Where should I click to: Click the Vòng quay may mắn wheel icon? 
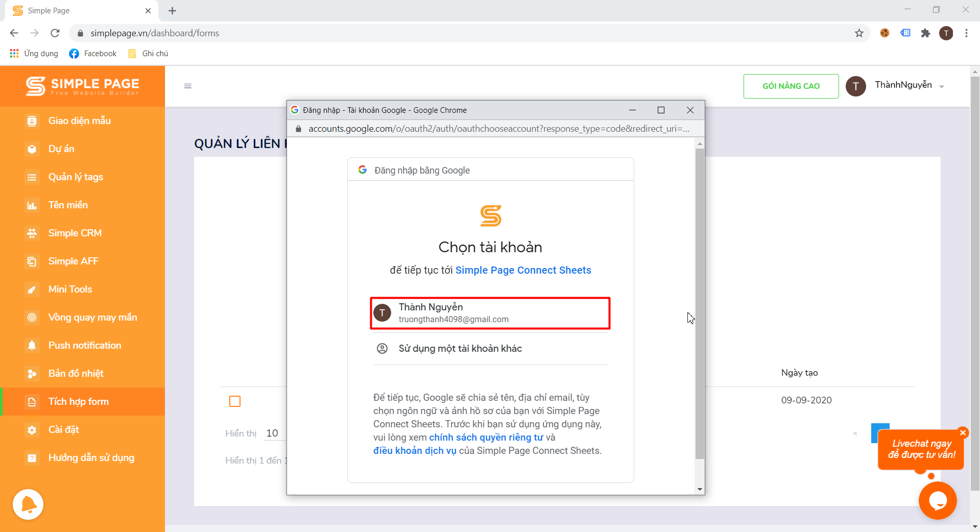[x=32, y=318]
